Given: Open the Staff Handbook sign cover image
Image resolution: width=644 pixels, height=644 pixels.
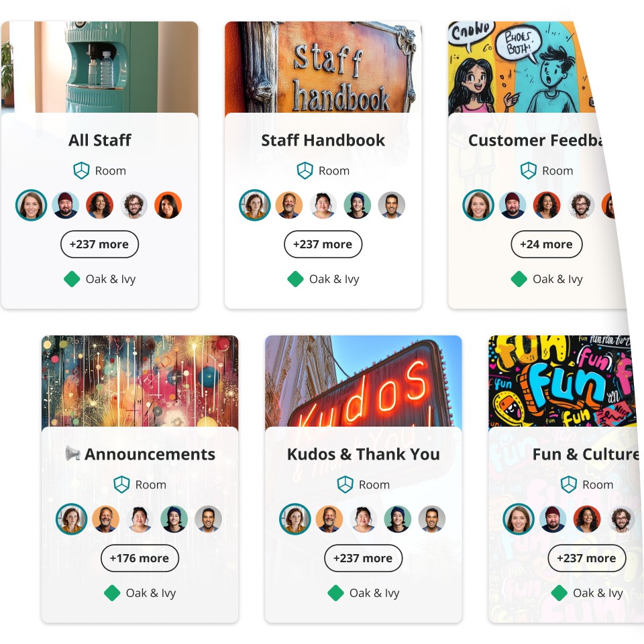Looking at the screenshot, I should [323, 67].
